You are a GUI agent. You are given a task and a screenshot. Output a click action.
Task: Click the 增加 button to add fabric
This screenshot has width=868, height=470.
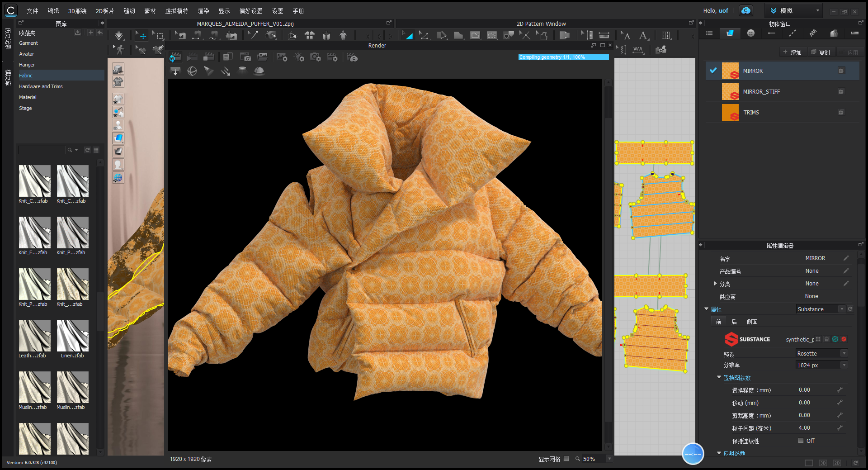tap(793, 52)
